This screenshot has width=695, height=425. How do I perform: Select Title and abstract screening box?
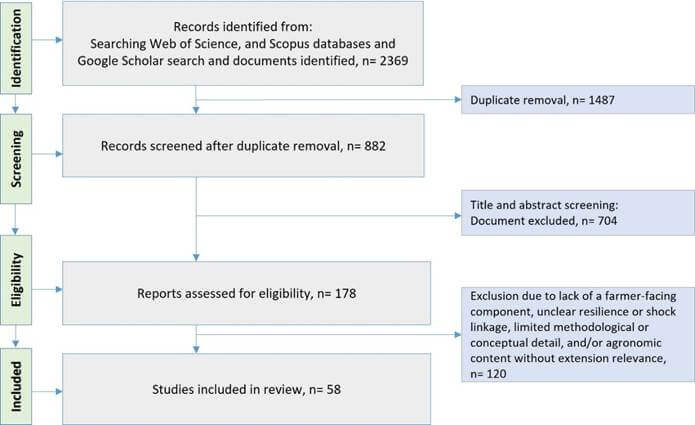578,213
